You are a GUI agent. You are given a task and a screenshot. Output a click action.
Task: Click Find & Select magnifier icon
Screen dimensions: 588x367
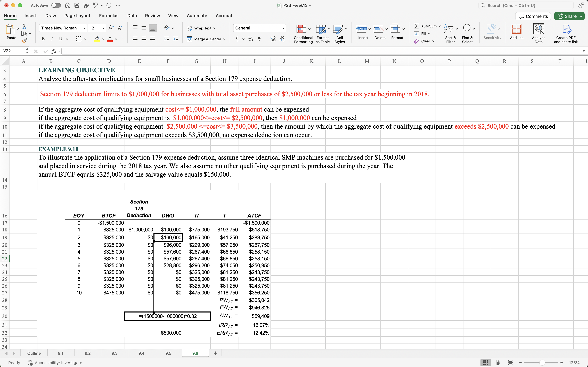pos(466,29)
